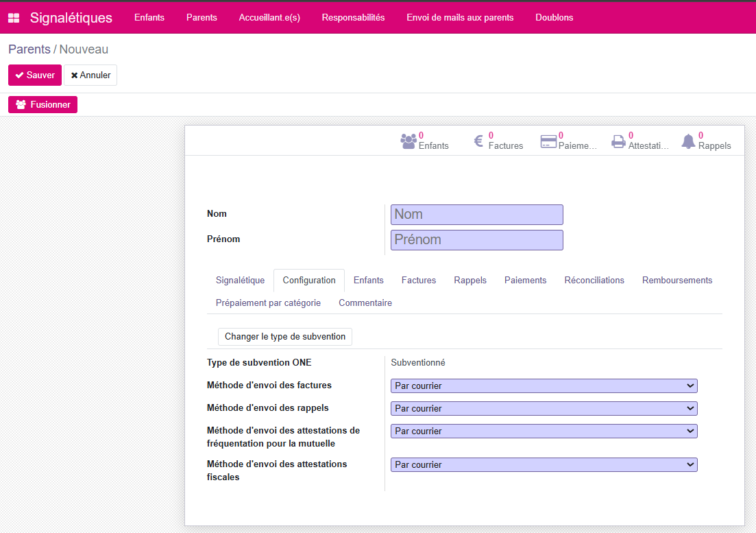
Task: Open the Responsabilités menu
Action: tap(354, 17)
